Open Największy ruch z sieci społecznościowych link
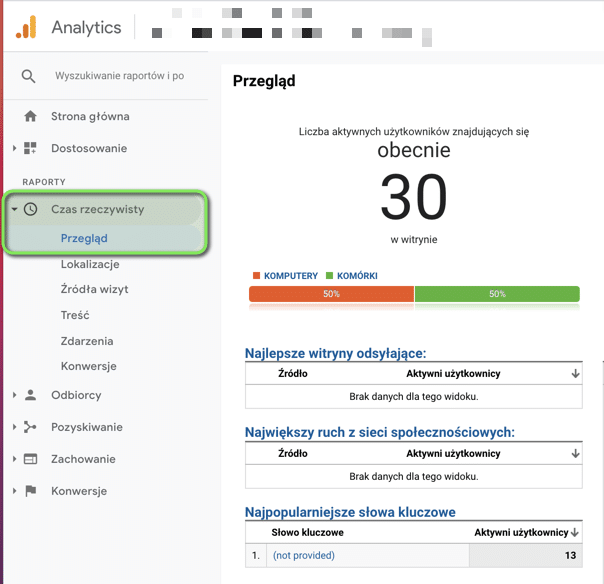604x584 pixels. point(380,432)
